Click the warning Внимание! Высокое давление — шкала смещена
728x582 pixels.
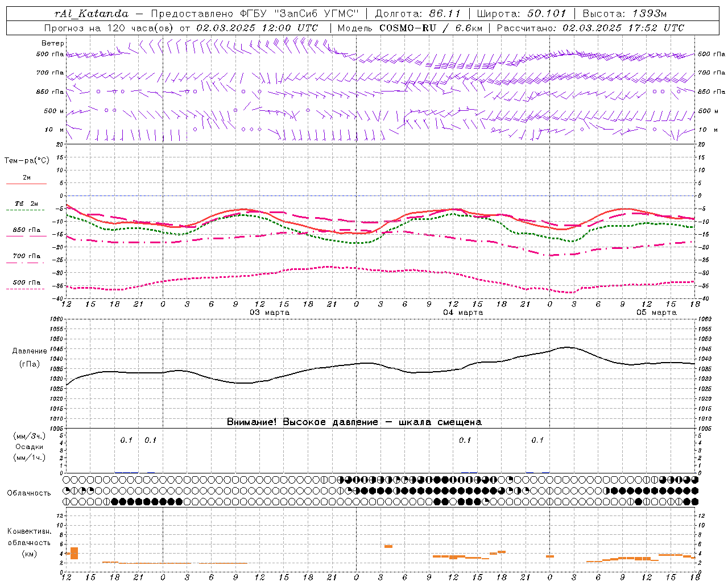[x=354, y=422]
